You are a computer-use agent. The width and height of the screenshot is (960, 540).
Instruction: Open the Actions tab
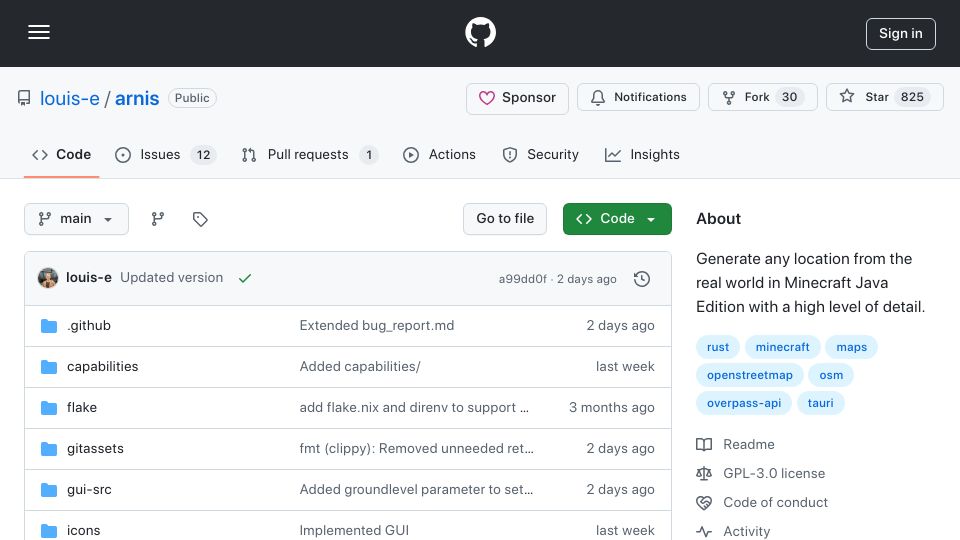(439, 155)
